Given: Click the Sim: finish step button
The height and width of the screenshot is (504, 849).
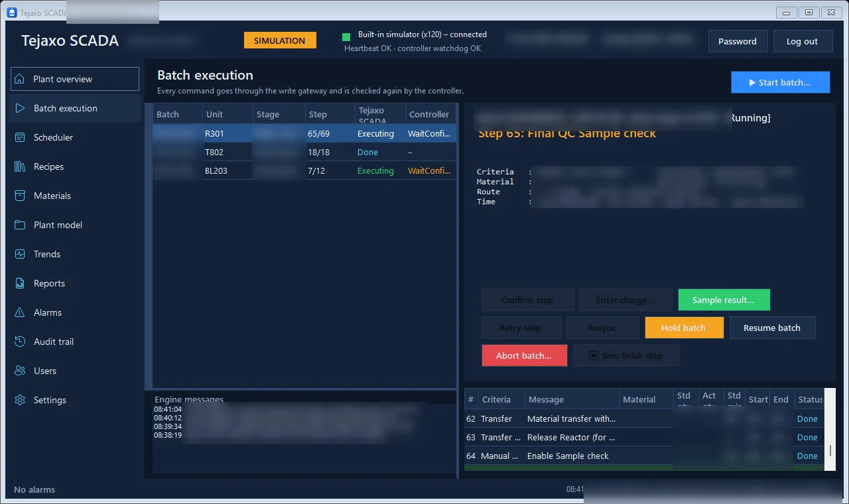Looking at the screenshot, I should tap(625, 355).
